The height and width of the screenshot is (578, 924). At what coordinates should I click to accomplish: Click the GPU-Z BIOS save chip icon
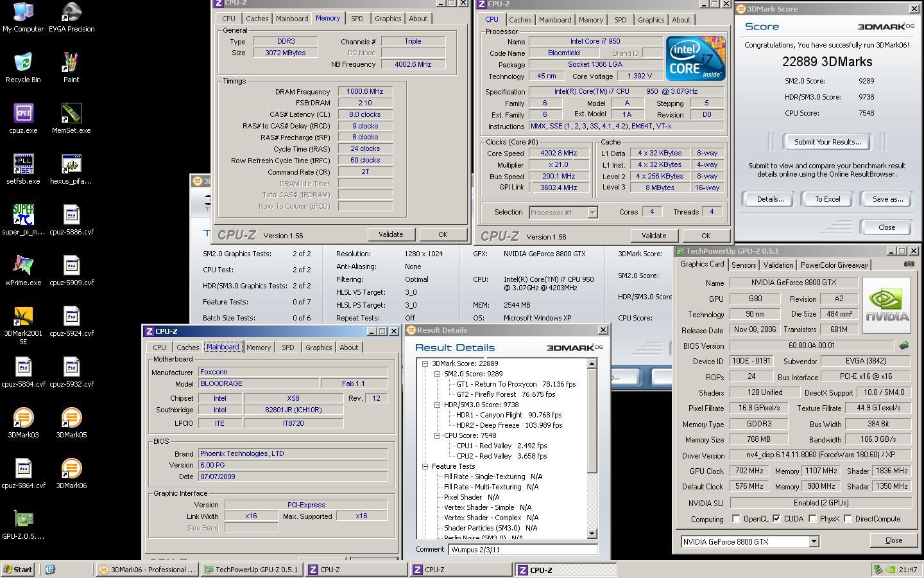tap(904, 346)
